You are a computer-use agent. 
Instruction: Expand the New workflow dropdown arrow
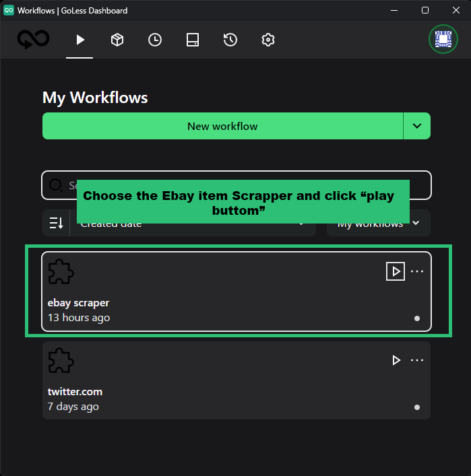417,126
